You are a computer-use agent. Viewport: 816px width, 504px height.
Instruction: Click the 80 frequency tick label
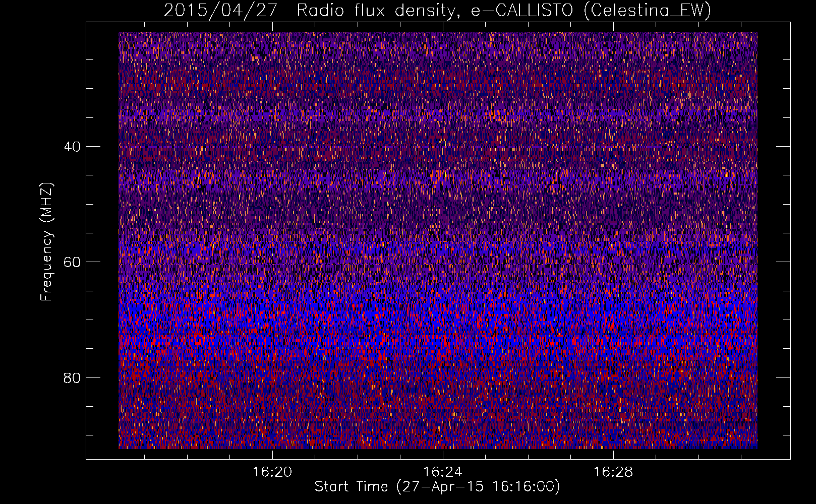(x=72, y=377)
